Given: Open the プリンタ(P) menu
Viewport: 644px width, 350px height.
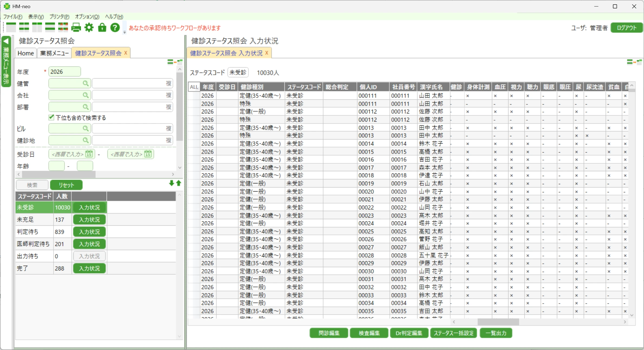Looking at the screenshot, I should click(x=59, y=17).
